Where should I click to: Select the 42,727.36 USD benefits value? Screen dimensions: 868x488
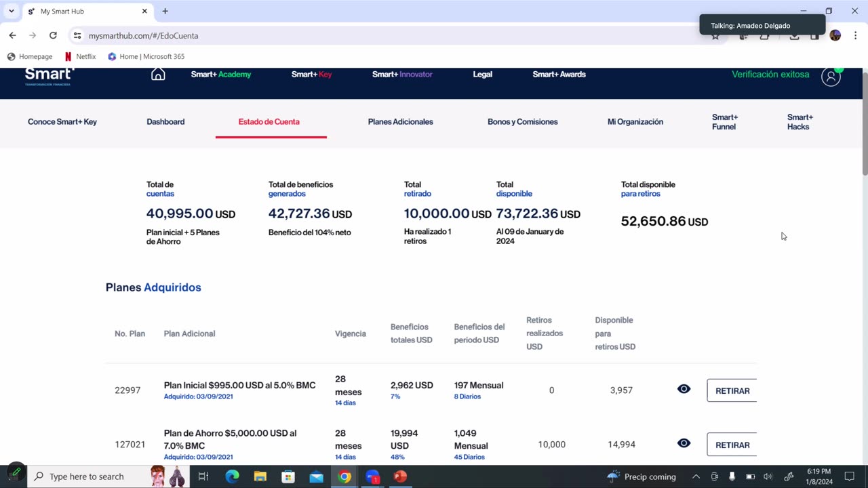(x=310, y=213)
